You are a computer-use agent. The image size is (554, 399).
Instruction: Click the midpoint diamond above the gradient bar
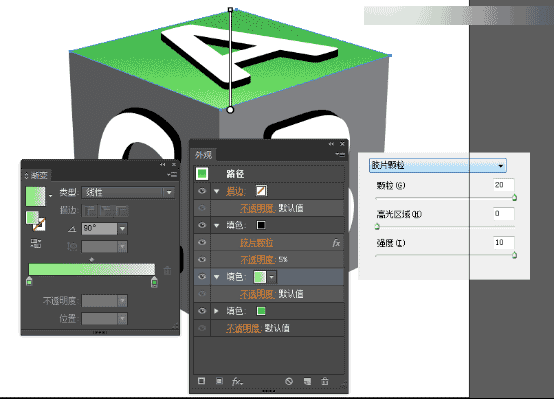[x=92, y=259]
